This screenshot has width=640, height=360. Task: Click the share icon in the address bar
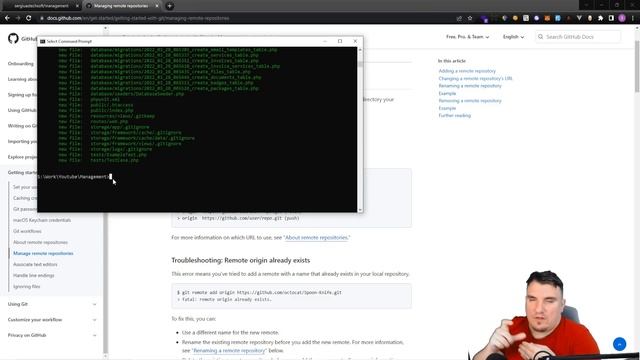point(459,18)
